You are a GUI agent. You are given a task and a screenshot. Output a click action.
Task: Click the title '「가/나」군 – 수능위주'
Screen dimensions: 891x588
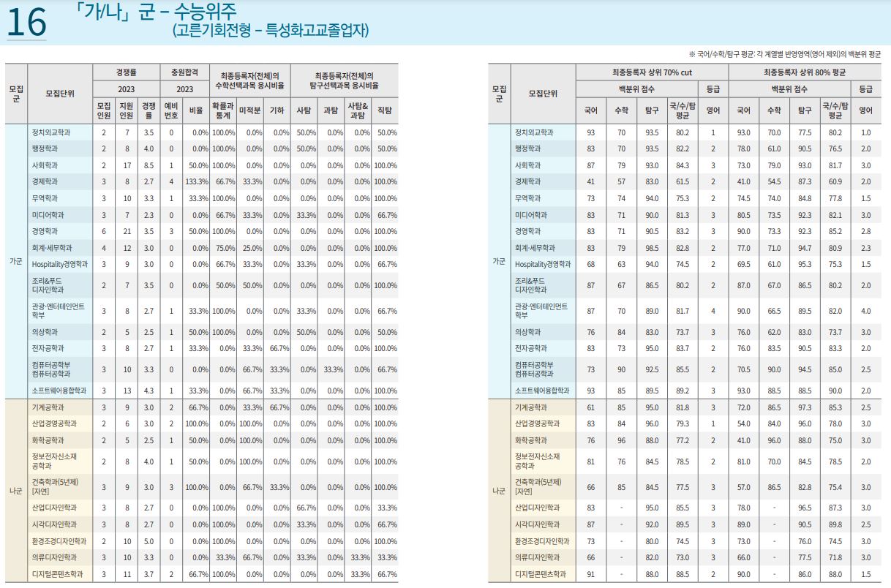pyautogui.click(x=154, y=12)
